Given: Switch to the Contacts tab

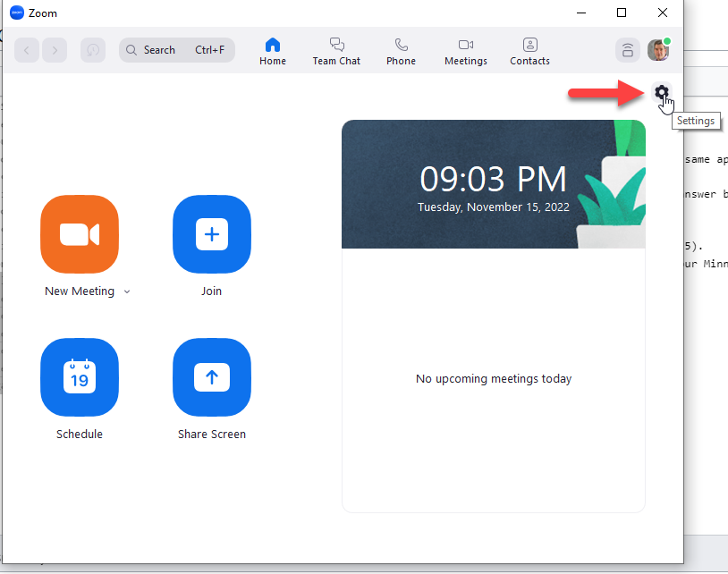Looking at the screenshot, I should [x=529, y=51].
